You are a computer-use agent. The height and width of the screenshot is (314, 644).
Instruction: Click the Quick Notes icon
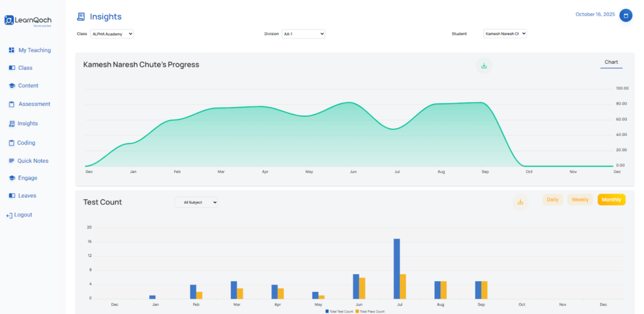point(11,161)
